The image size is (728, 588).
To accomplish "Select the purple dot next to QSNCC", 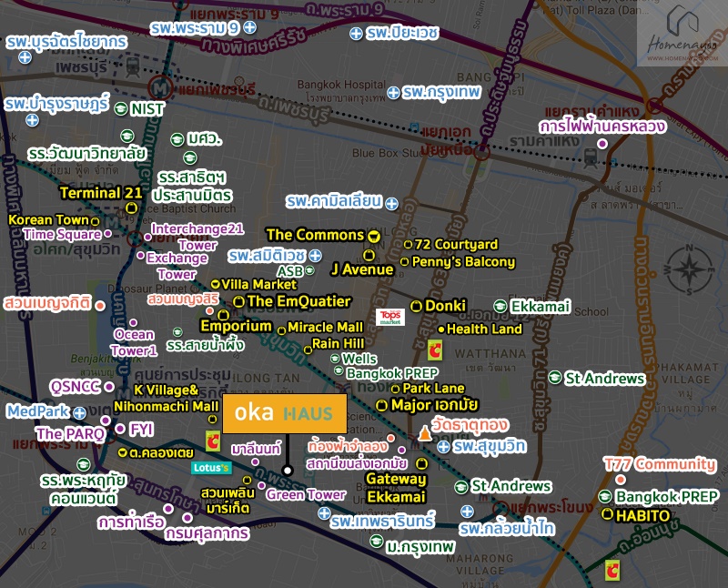I will 109,387.
